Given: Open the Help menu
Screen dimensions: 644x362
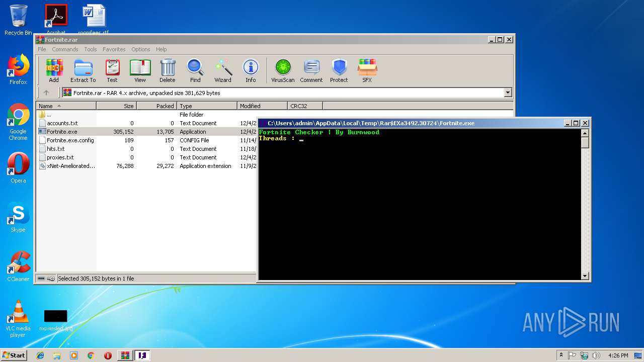Looking at the screenshot, I should tap(161, 49).
